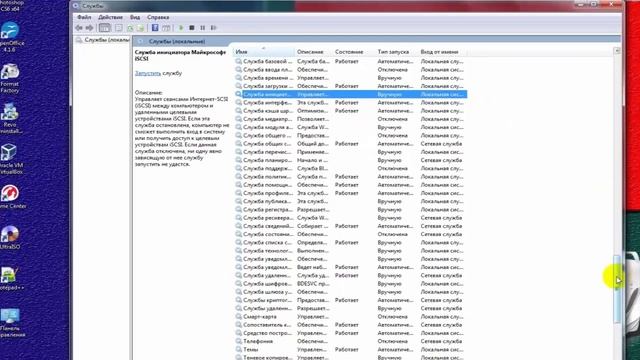Select the 'Служба ввода пл...' row

pos(350,69)
